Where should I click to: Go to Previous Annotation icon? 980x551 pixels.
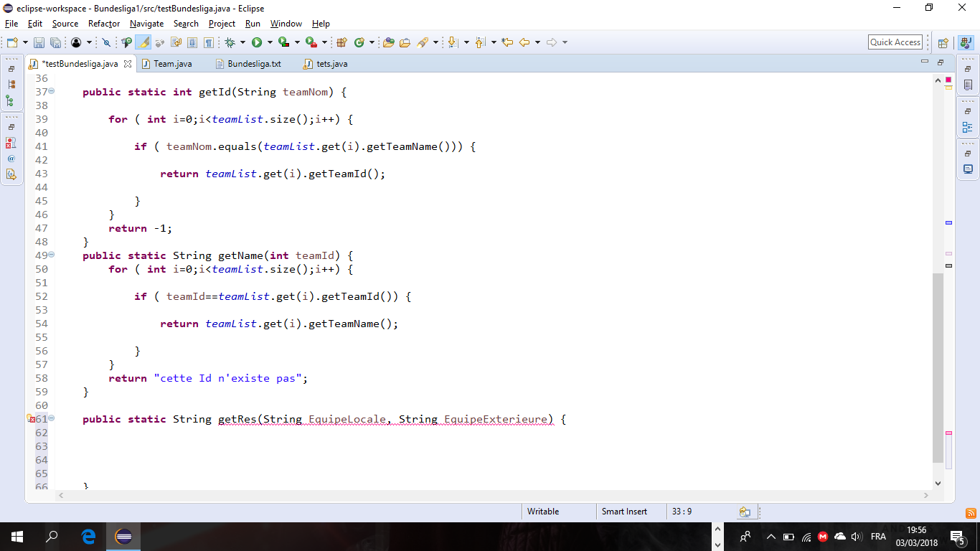coord(480,42)
